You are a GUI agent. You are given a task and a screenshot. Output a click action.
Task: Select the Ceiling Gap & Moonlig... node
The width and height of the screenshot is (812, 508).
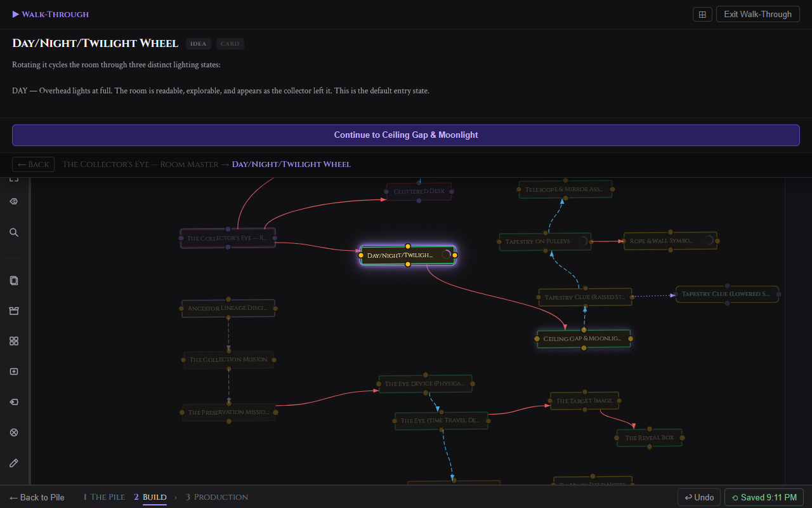[584, 338]
